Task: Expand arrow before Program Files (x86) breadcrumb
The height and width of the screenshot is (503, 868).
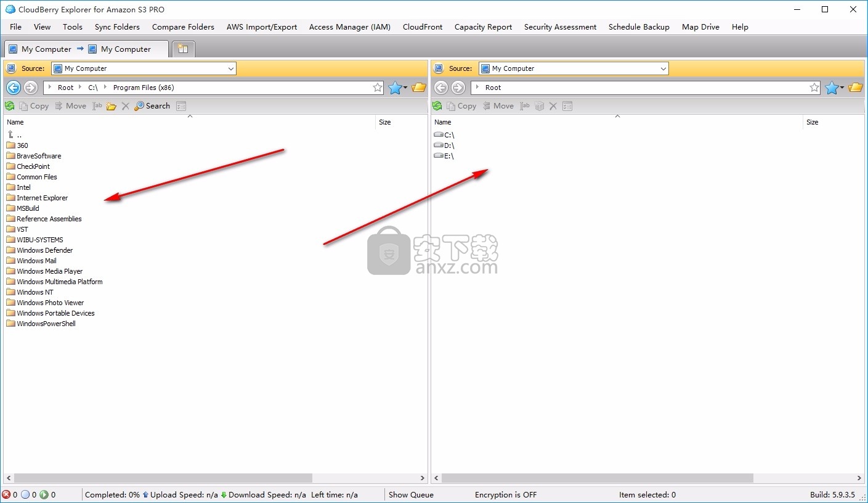Action: pyautogui.click(x=105, y=88)
